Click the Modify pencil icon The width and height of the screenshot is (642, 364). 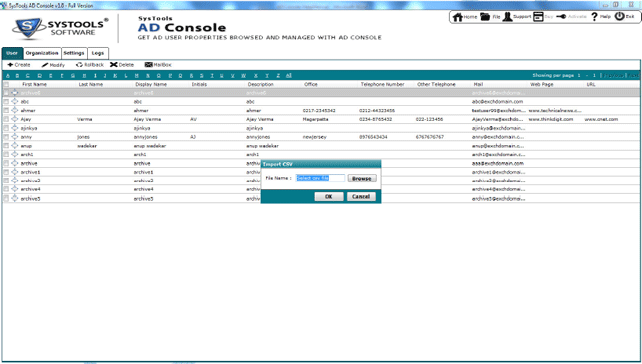[45, 65]
